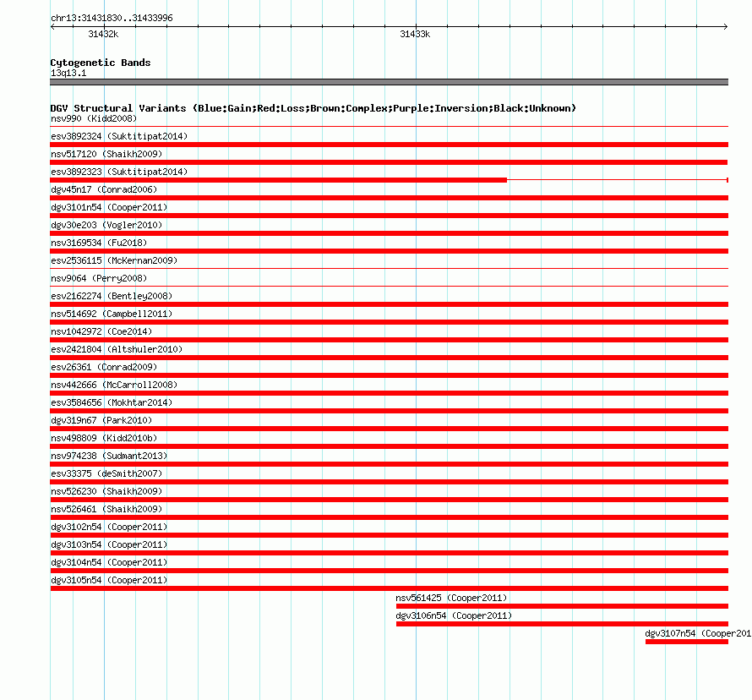Image resolution: width=752 pixels, height=700 pixels.
Task: Select dgv3105n54 (Cooper2011) label
Action: pyautogui.click(x=109, y=580)
